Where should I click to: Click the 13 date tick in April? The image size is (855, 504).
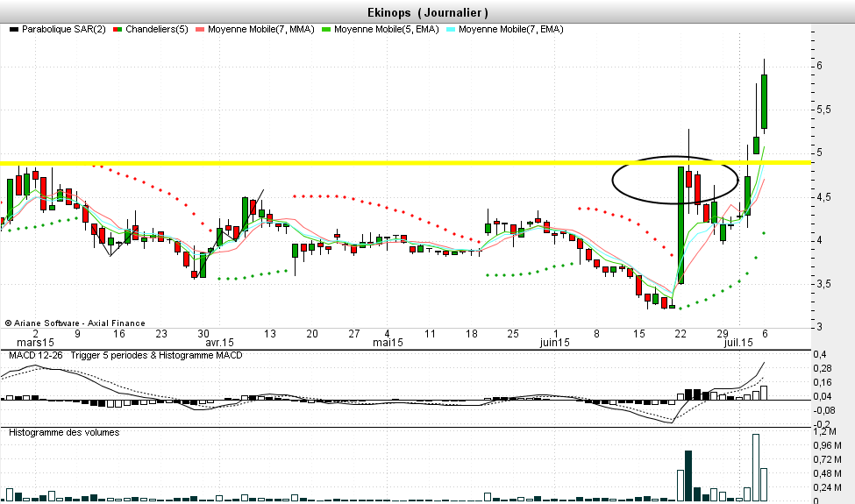click(x=270, y=333)
